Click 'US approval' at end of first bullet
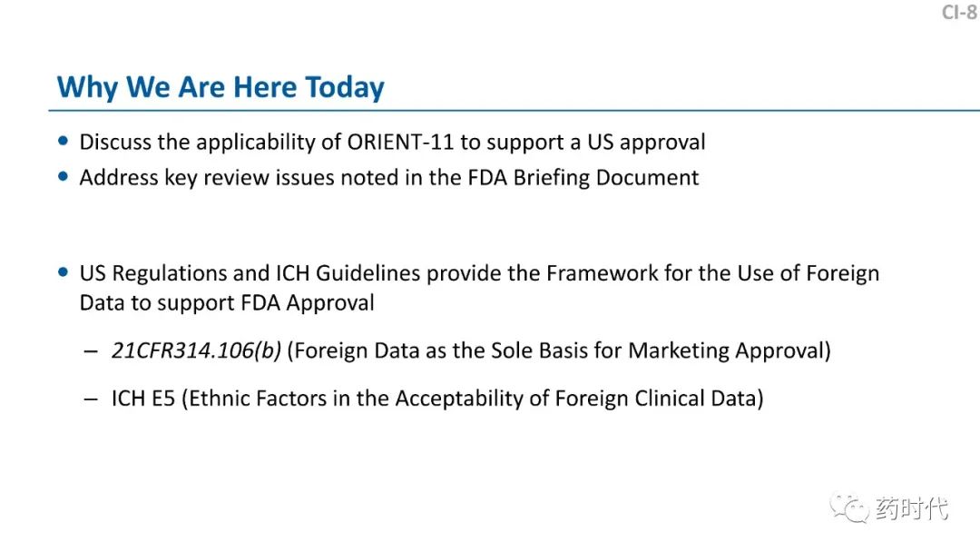Viewport: 980px width, 552px height. [x=646, y=143]
